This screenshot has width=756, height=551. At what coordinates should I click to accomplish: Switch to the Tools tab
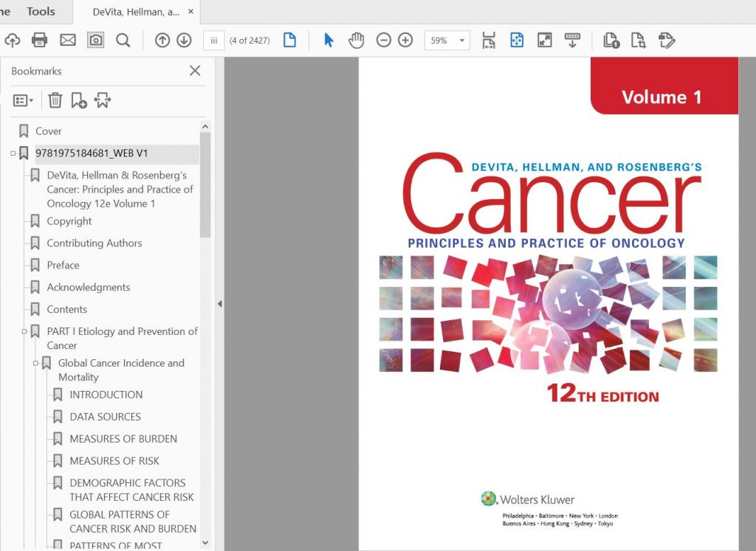click(41, 11)
